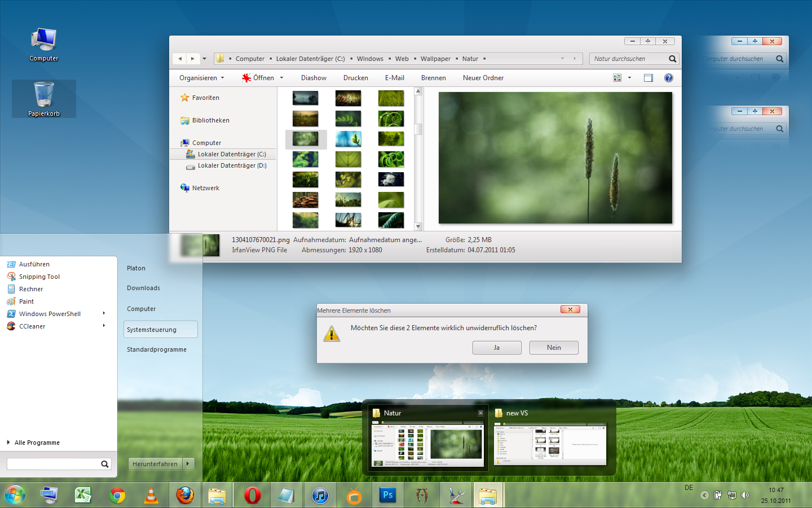Click the Start menu search magnifier
Image resolution: width=812 pixels, height=508 pixels.
(x=104, y=464)
